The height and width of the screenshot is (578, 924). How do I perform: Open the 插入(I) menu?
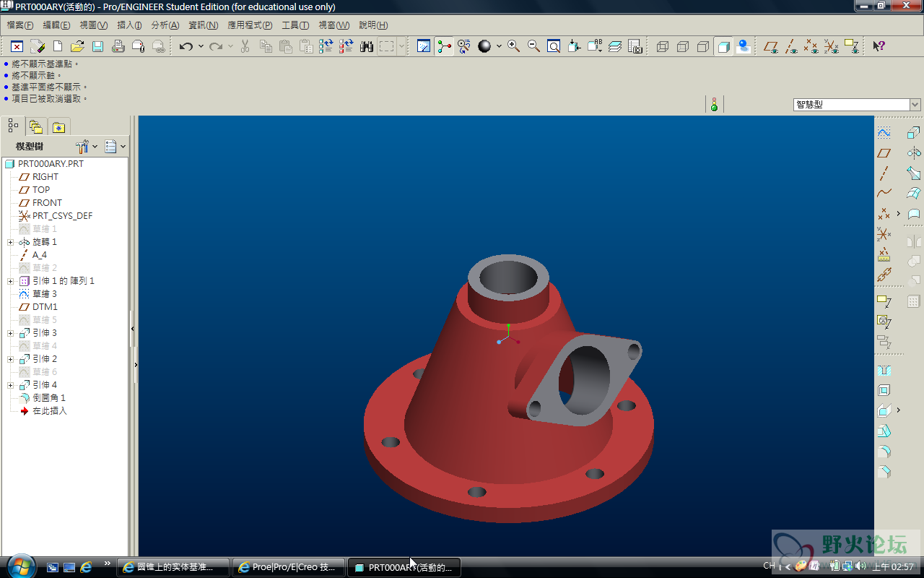click(x=129, y=25)
